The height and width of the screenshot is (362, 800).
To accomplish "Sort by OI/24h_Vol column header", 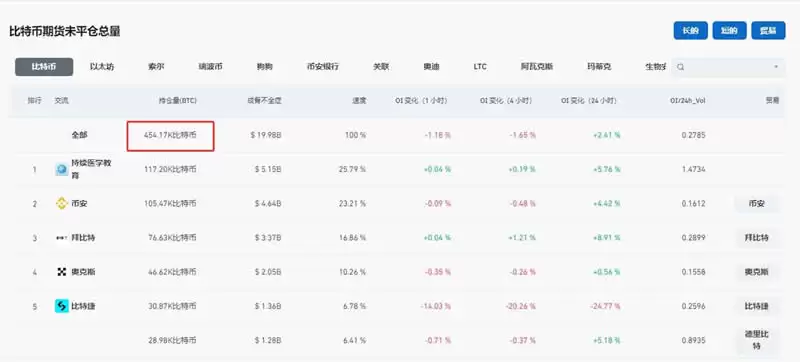I will (x=688, y=101).
